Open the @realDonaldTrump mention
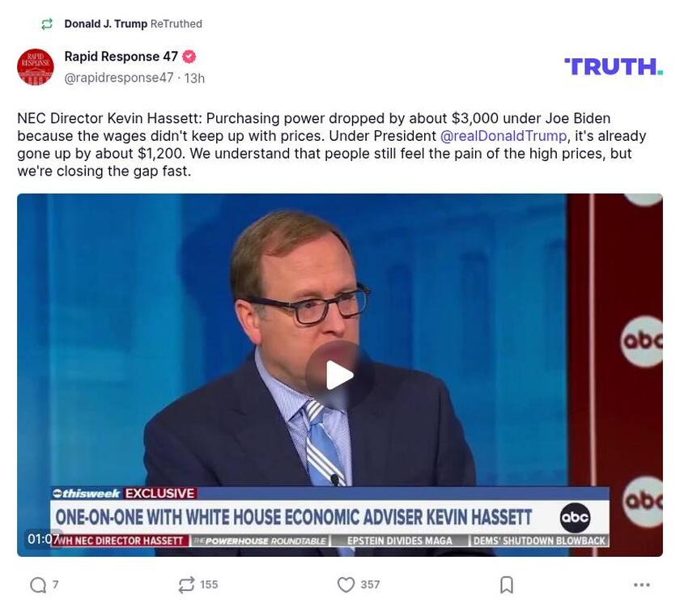680x616 pixels. (x=504, y=136)
